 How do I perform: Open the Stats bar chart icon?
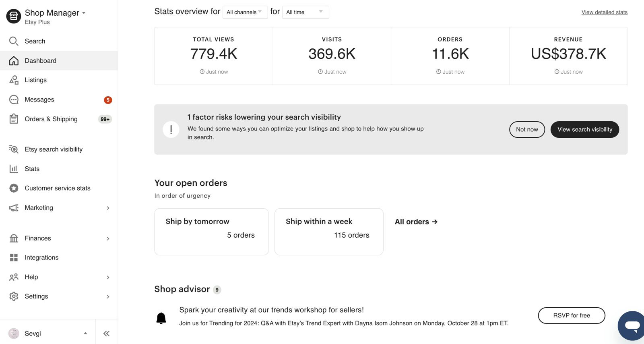pyautogui.click(x=14, y=169)
